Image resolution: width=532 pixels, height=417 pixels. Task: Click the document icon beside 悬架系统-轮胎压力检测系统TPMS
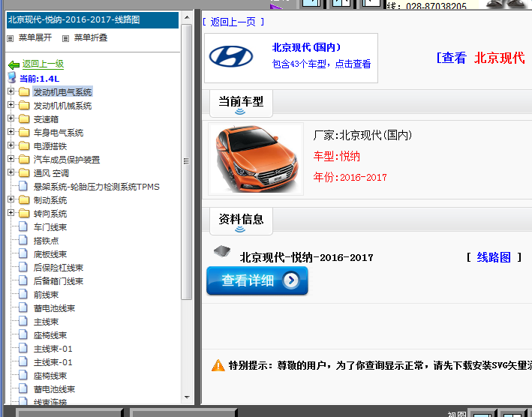[23, 186]
